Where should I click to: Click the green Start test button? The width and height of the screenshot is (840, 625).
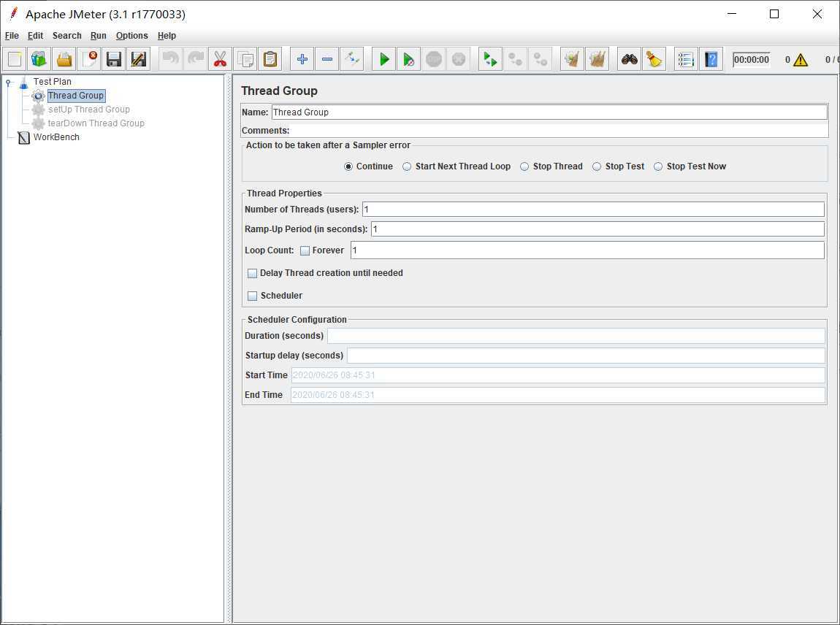point(384,59)
